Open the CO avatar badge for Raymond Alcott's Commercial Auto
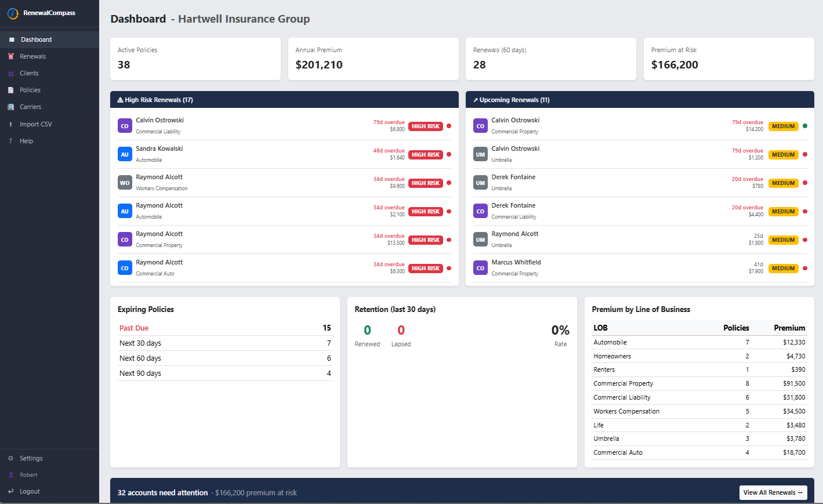This screenshot has height=504, width=823. click(125, 267)
